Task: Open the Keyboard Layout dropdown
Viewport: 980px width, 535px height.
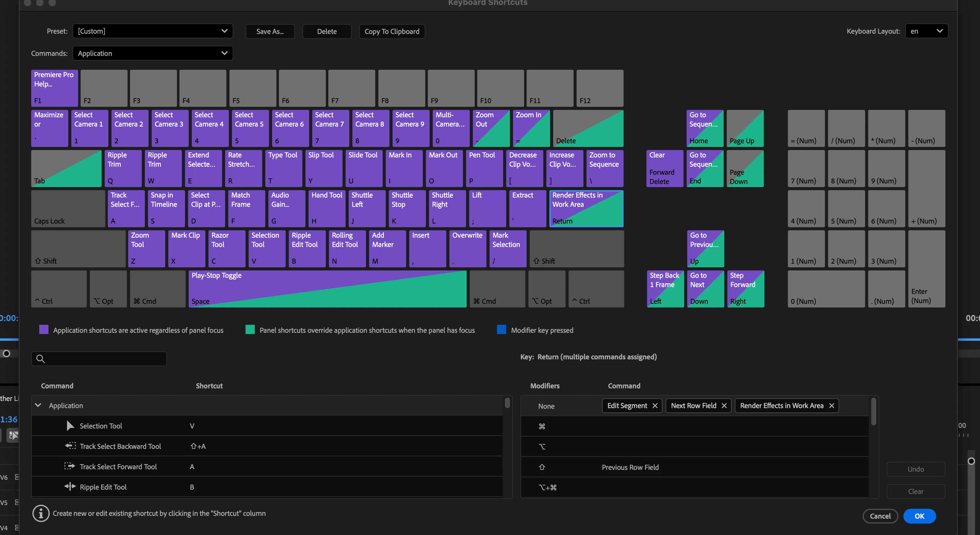Action: (x=926, y=31)
